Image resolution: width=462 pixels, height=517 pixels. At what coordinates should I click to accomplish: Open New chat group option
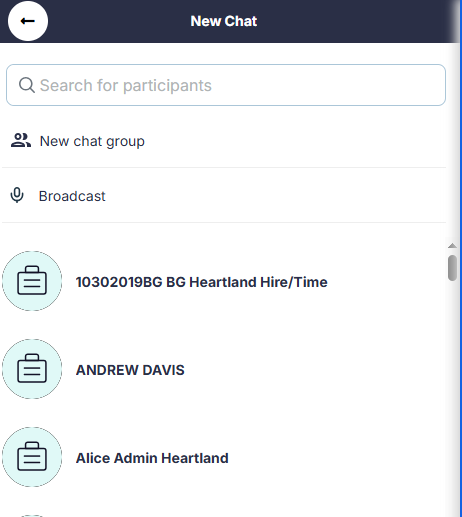pos(224,141)
